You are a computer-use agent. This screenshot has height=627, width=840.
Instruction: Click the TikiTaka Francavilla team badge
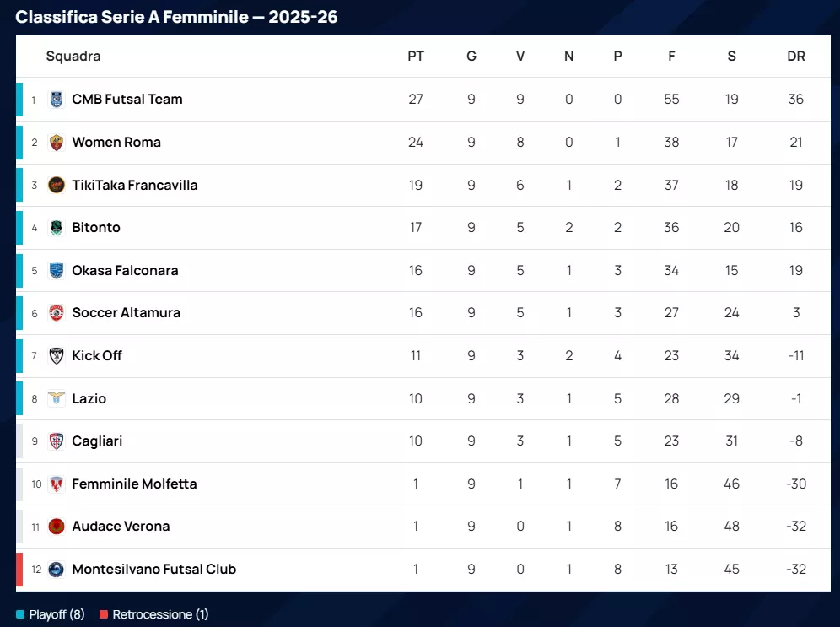click(57, 185)
